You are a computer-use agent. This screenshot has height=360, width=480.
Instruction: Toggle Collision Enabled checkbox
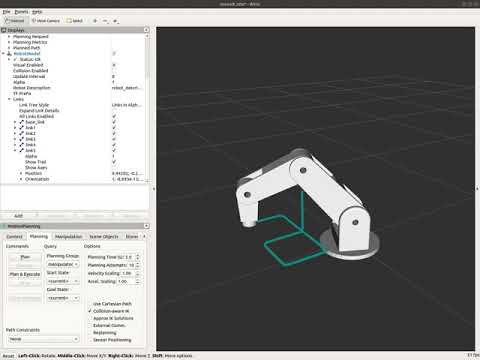click(x=114, y=71)
